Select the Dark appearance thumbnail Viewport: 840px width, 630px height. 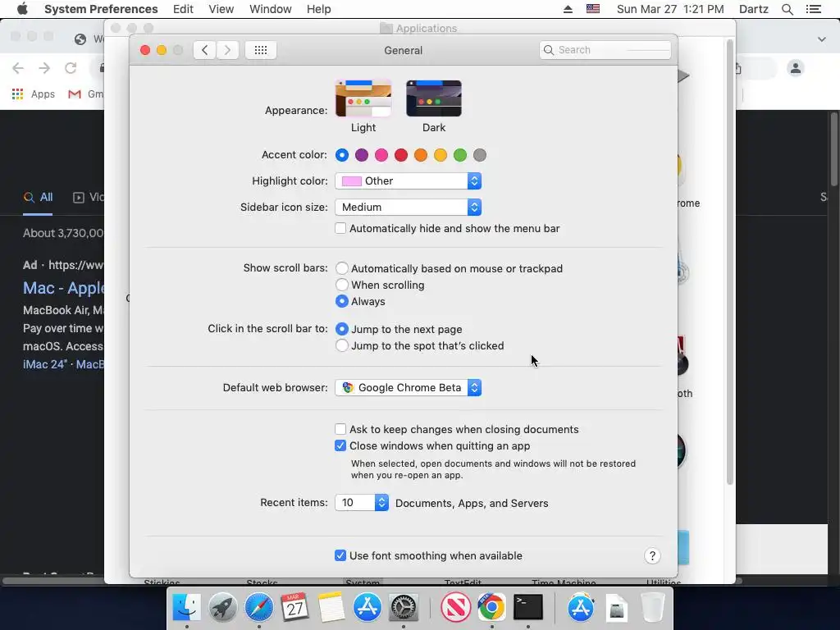pyautogui.click(x=434, y=98)
